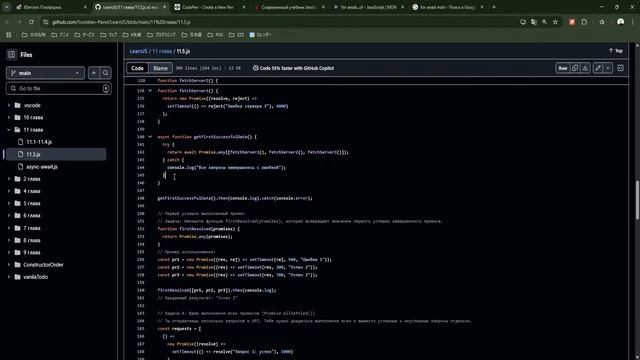Add a new file with plus button
Image resolution: width=640 pixels, height=360 pixels.
pyautogui.click(x=93, y=73)
